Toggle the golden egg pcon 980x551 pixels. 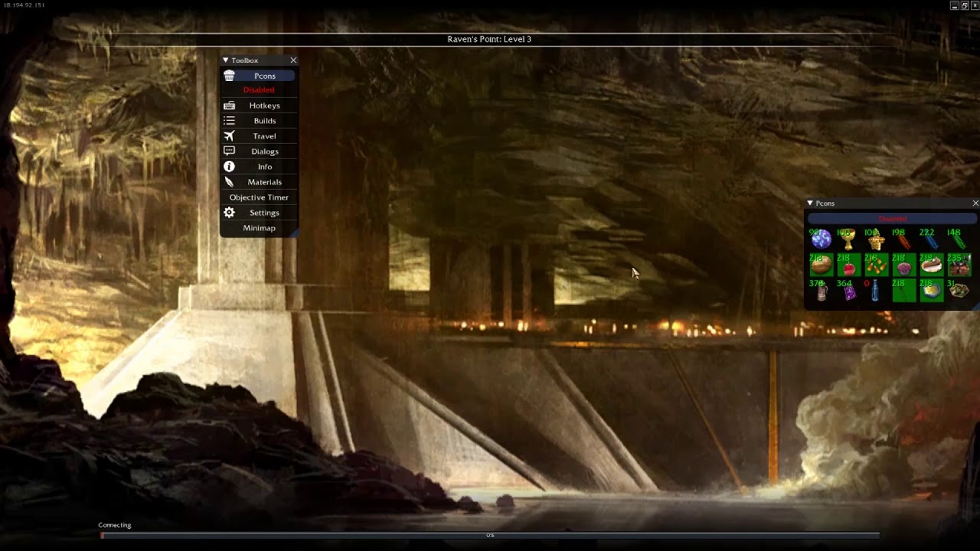822,265
